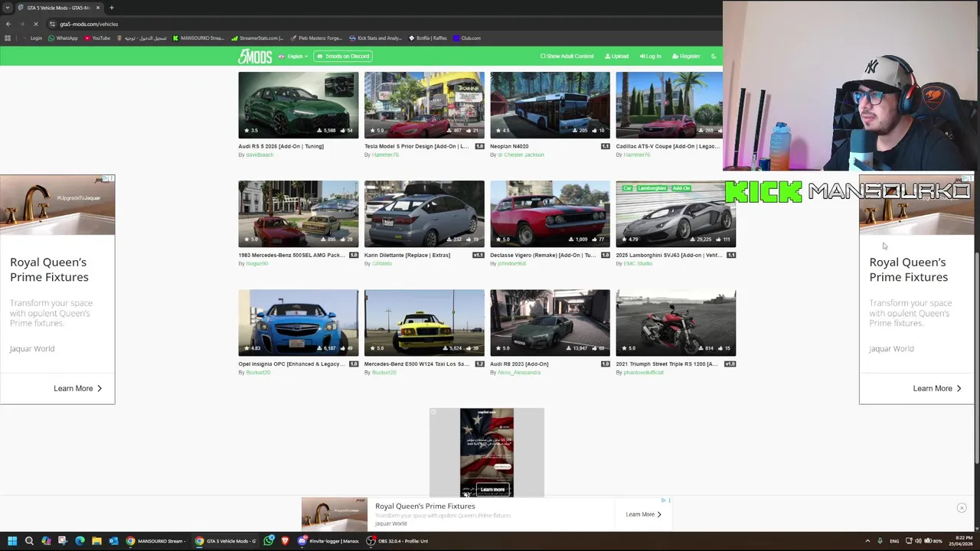980x551 pixels.
Task: Open Tesla Model S Prior Design thumbnail
Action: tap(424, 105)
